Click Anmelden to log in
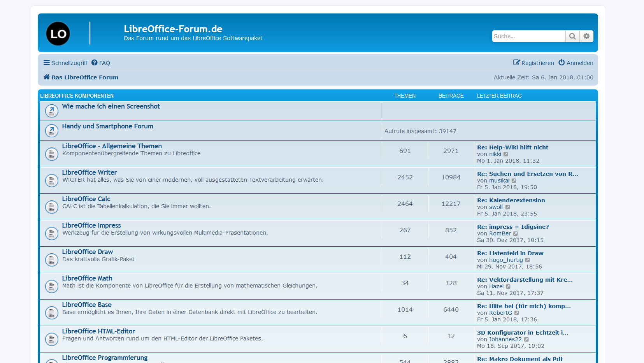 576,63
